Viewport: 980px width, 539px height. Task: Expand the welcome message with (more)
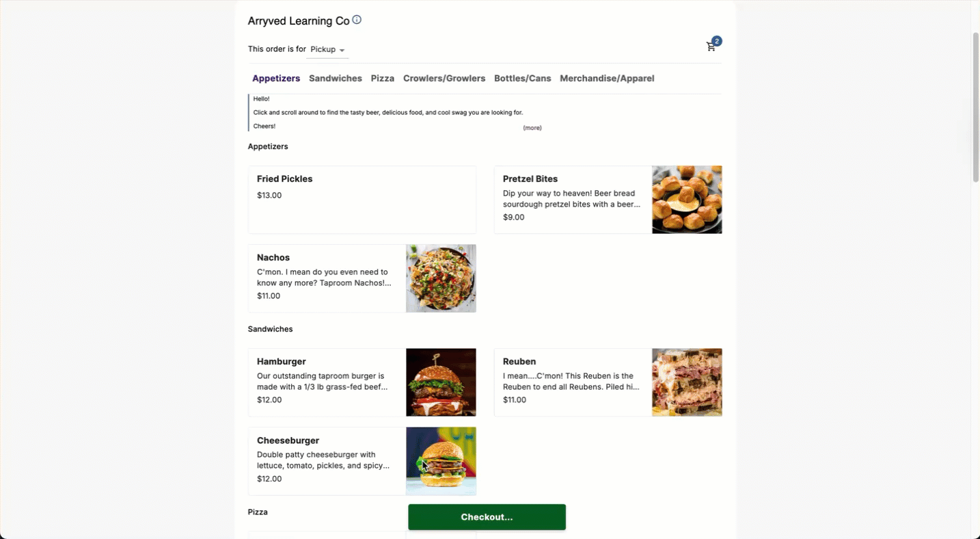click(x=532, y=128)
